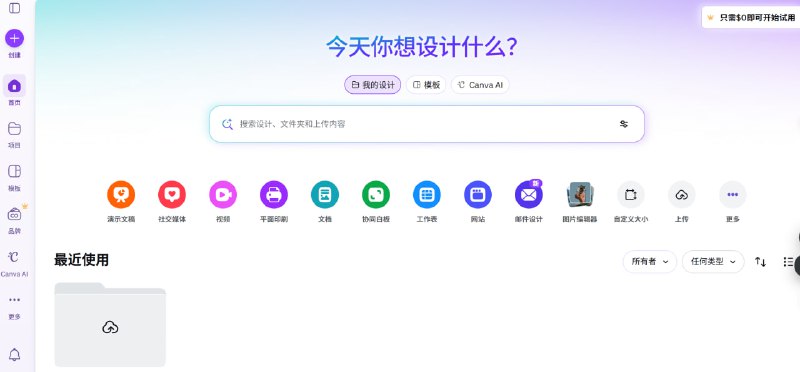
Task: Create Social media design (社交媒体)
Action: click(172, 195)
